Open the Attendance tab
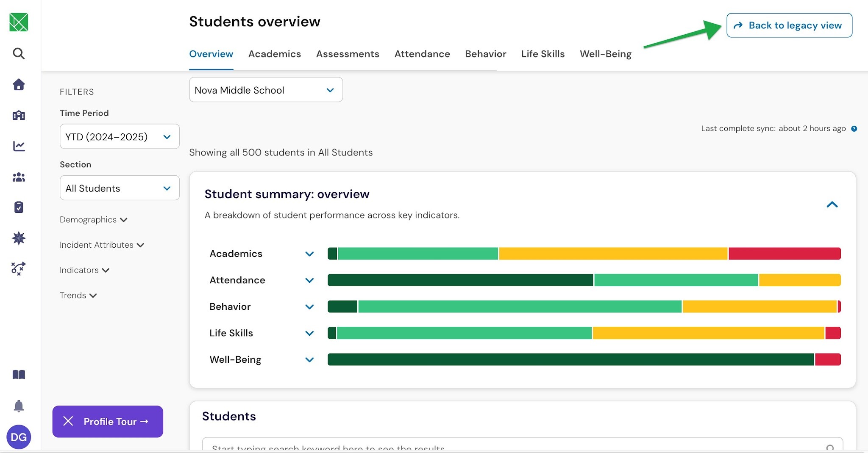 coord(422,54)
